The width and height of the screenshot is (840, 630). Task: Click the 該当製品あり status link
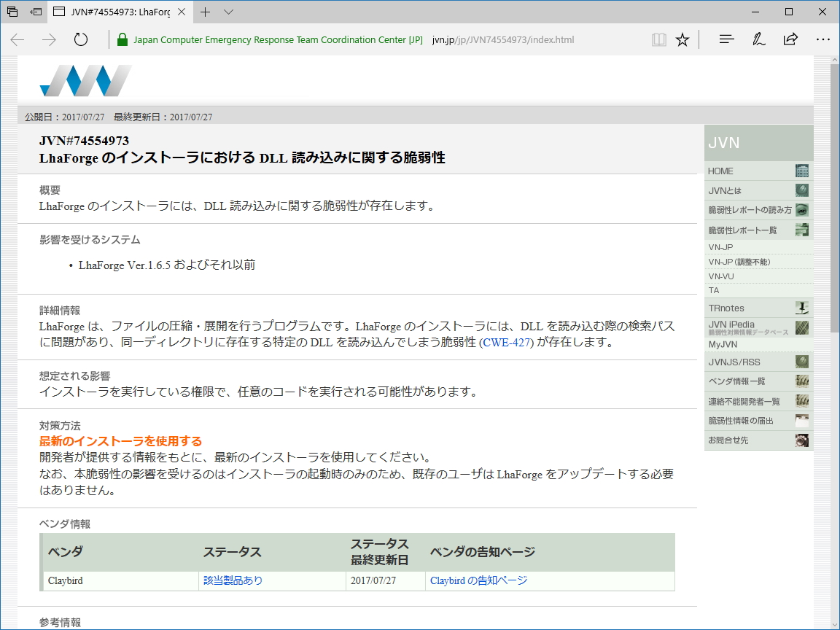click(x=230, y=581)
